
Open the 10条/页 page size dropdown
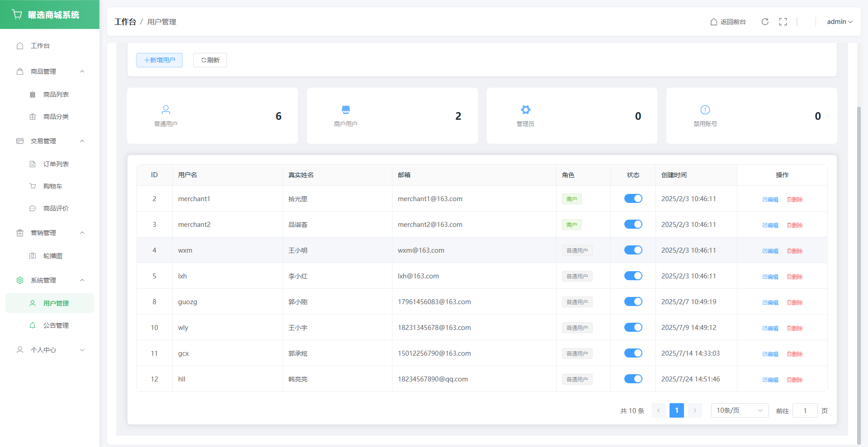point(740,410)
